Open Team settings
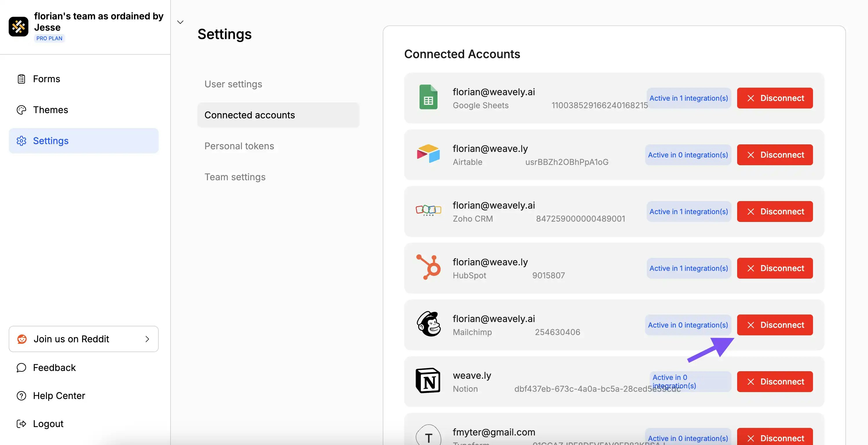The image size is (868, 445). click(235, 177)
